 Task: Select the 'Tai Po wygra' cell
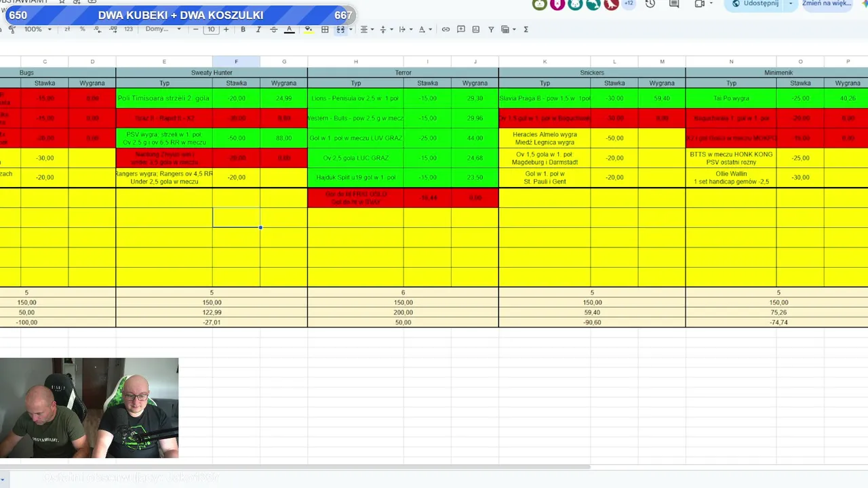[731, 98]
